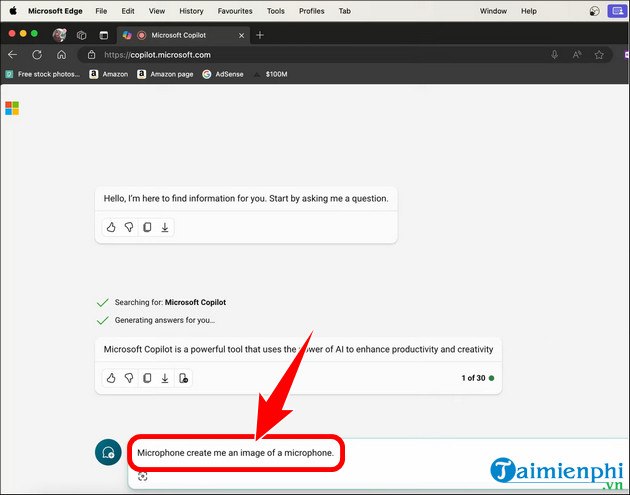630x495 pixels.
Task: Open the Amazon bookmark
Action: click(108, 74)
